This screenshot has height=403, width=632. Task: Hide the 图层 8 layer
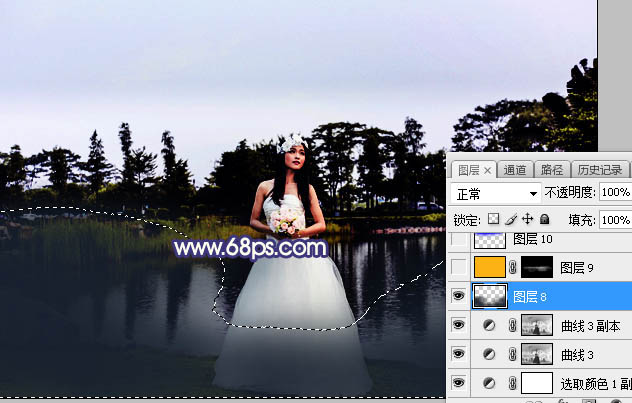click(458, 296)
